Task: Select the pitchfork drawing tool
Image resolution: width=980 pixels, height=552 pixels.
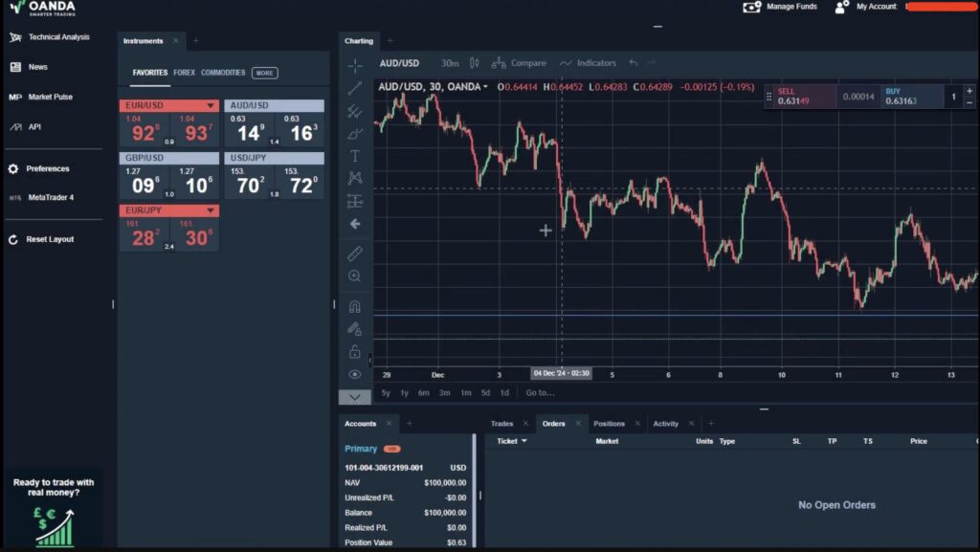Action: click(355, 111)
